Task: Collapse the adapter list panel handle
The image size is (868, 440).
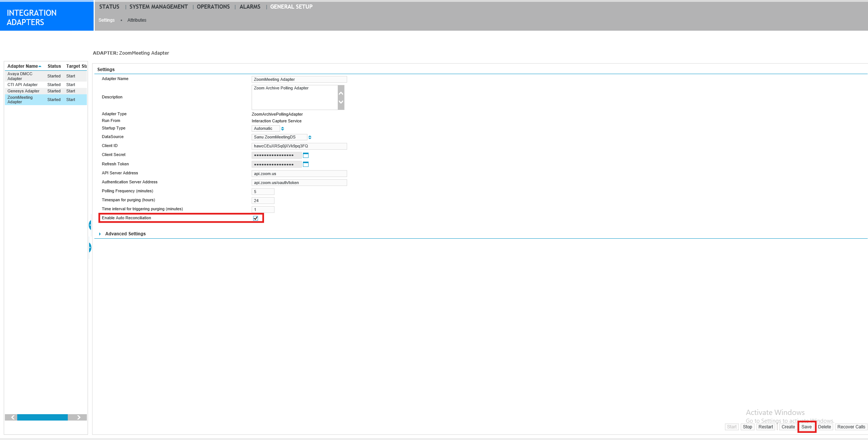Action: pyautogui.click(x=90, y=225)
